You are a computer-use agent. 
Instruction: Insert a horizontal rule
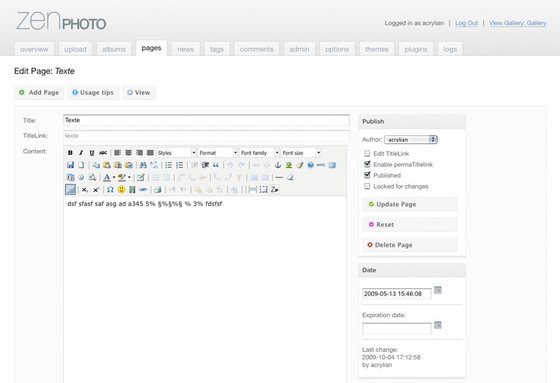(279, 177)
